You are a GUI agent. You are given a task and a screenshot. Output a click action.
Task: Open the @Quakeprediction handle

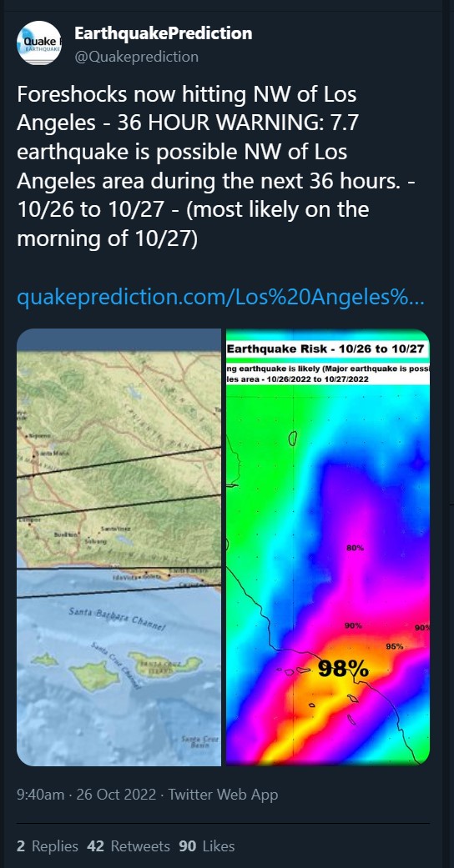[x=136, y=57]
